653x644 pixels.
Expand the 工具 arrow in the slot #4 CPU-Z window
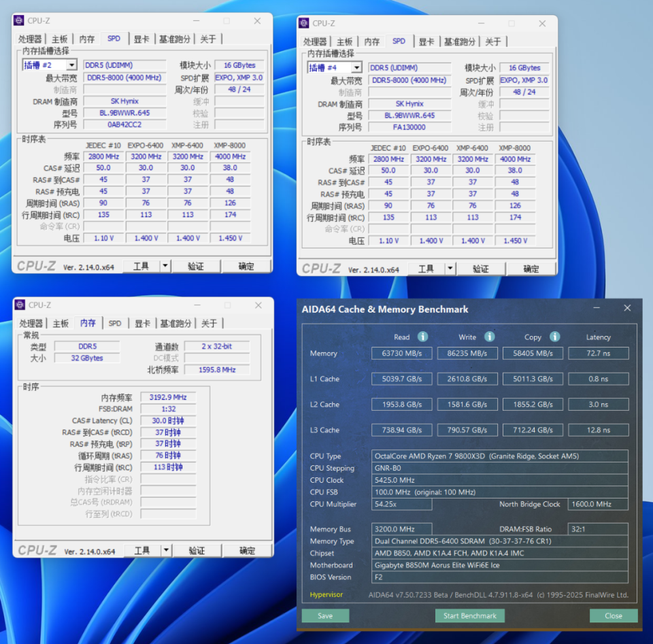point(450,269)
